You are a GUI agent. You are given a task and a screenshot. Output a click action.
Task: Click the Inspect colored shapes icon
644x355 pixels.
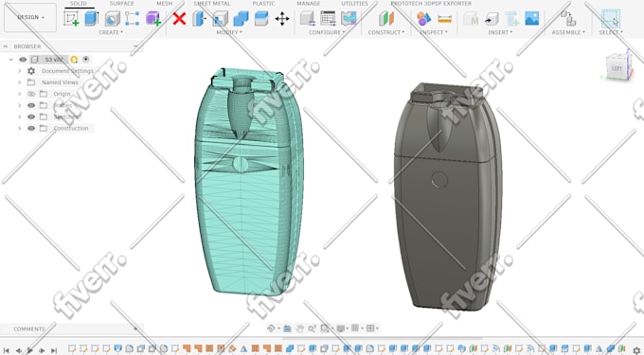click(423, 19)
